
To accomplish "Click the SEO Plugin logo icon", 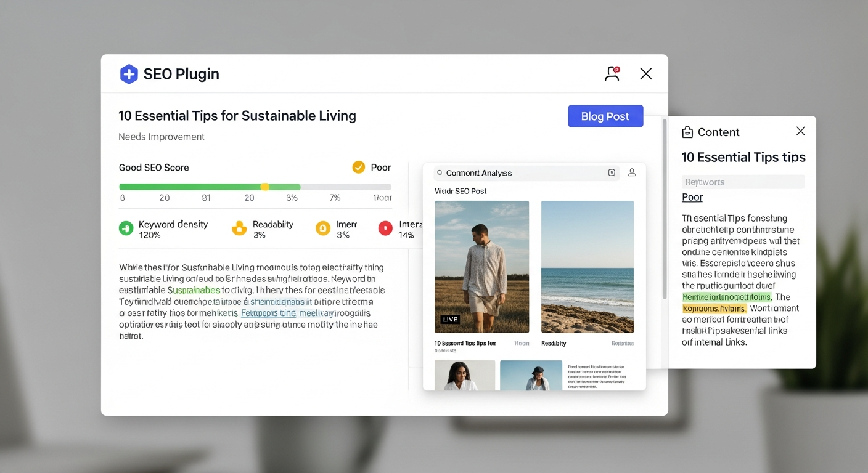I will point(129,73).
